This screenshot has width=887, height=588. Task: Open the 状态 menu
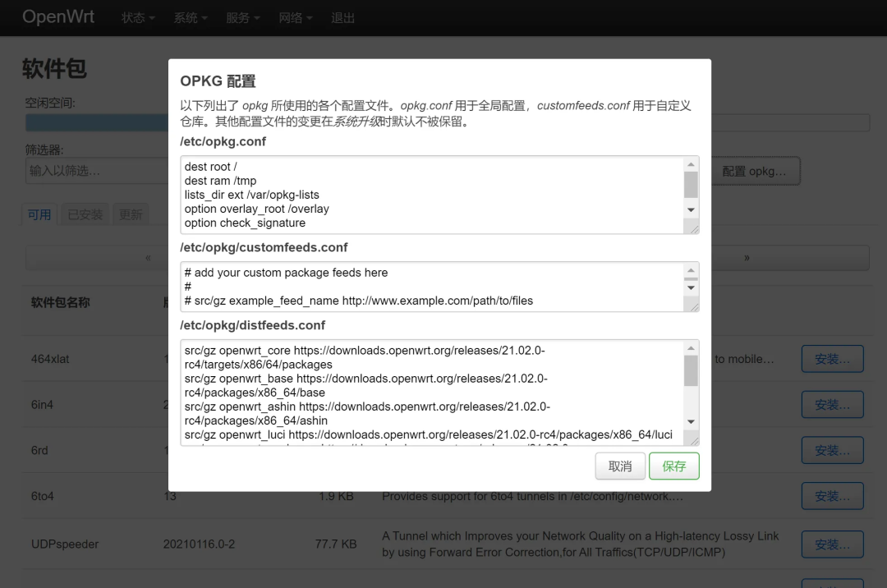(138, 18)
